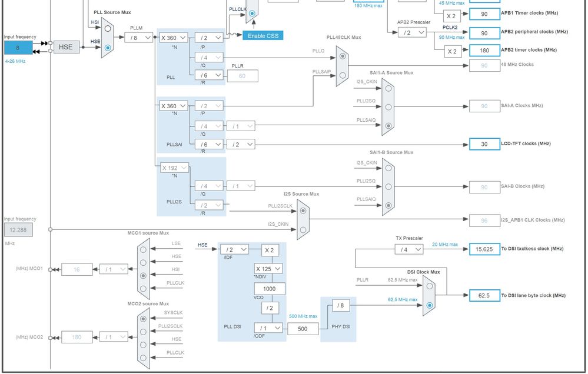Image resolution: width=588 pixels, height=374 pixels.
Task: Select HSI in PLL Source Mux
Action: coord(108,28)
